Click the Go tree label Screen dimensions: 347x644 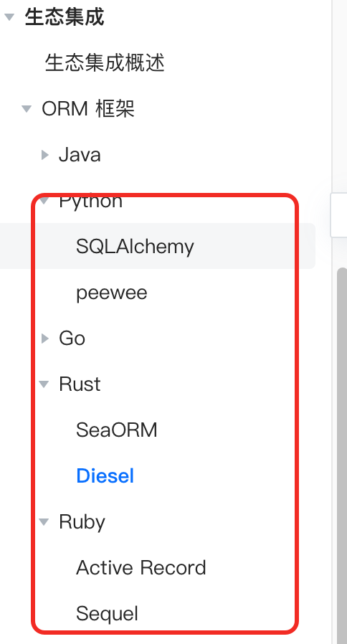[x=72, y=338]
